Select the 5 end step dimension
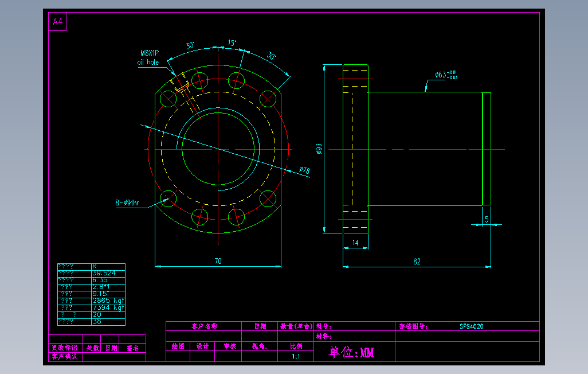This screenshot has width=588, height=374. 487,219
